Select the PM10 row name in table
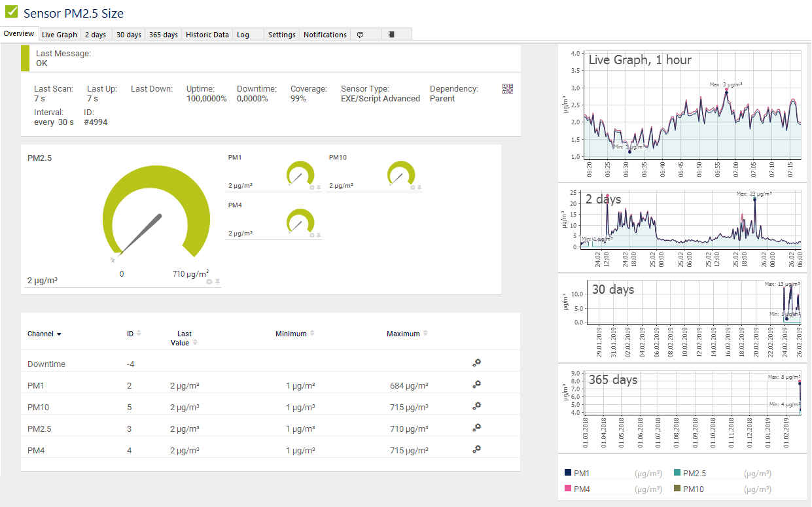This screenshot has height=507, width=812. (39, 408)
